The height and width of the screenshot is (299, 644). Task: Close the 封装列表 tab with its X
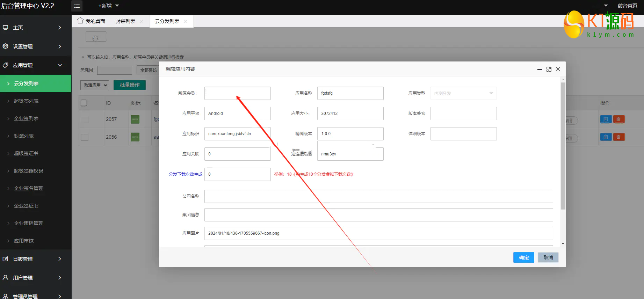141,21
